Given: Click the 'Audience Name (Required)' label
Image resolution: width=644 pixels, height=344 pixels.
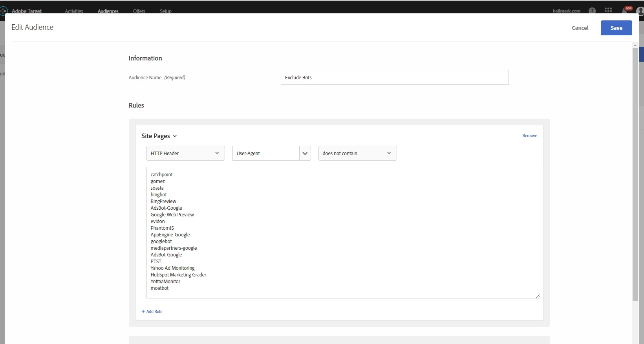Looking at the screenshot, I should (x=157, y=78).
